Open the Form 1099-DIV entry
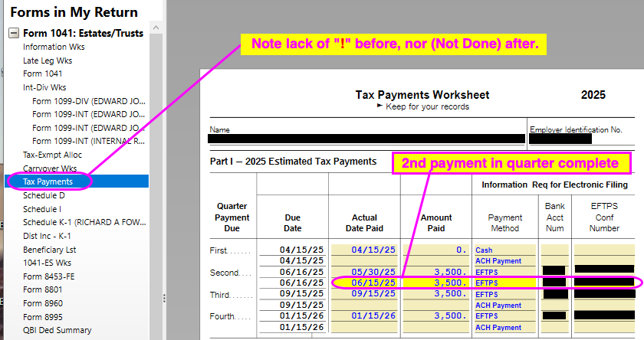This screenshot has height=340, width=644. tap(88, 102)
